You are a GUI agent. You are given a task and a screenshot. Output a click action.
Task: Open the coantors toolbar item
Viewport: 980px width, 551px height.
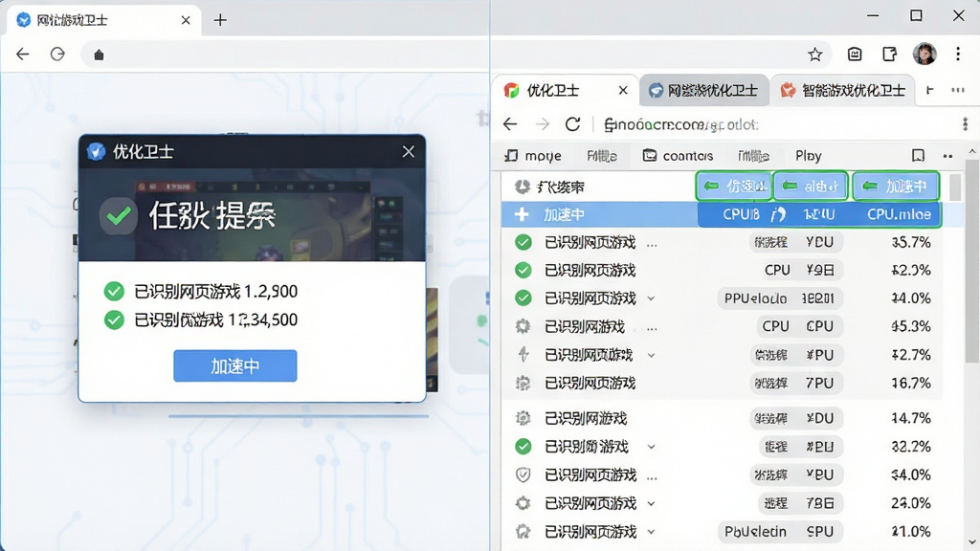[x=679, y=156]
